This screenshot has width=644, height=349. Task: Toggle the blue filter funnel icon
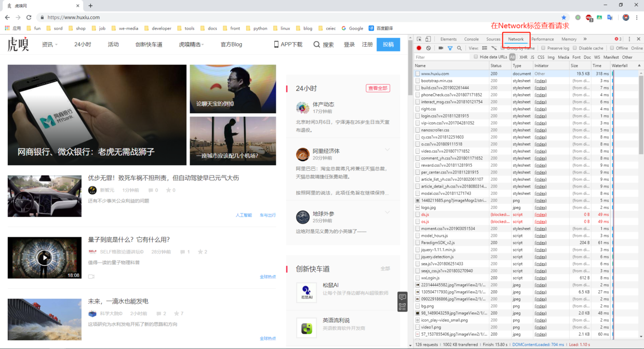pyautogui.click(x=450, y=48)
